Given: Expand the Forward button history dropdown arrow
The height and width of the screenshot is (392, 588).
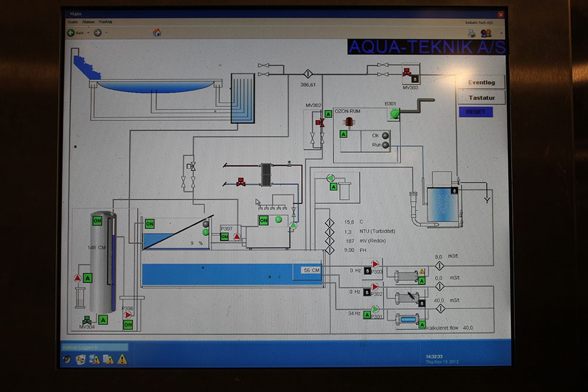Looking at the screenshot, I should click(106, 33).
